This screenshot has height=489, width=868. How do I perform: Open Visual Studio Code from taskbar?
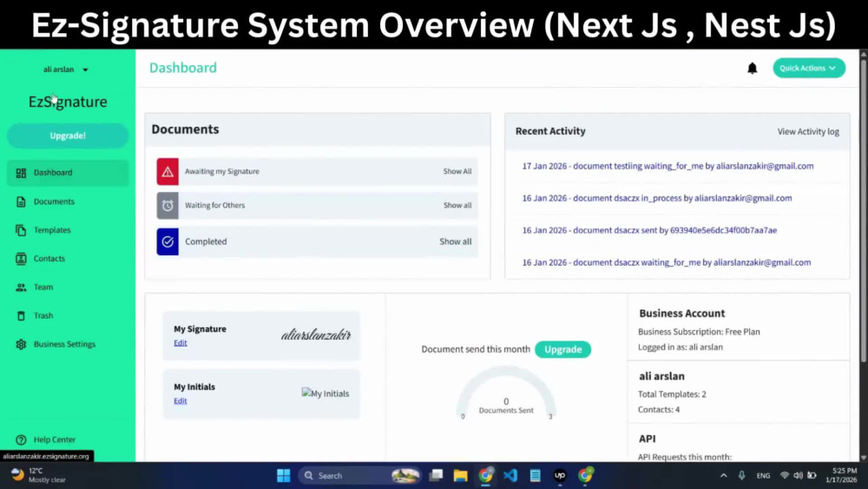tap(510, 475)
